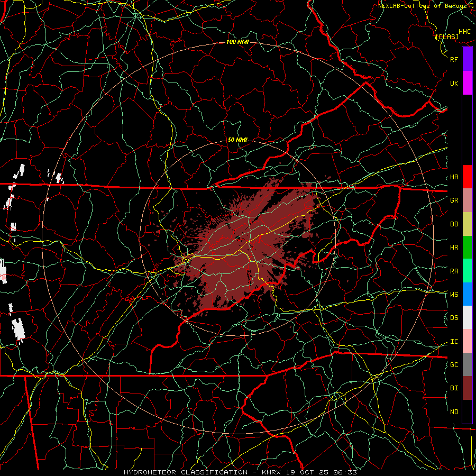476x476 pixels.
Task: Pick the HR green legend swatch
Action: tap(467, 248)
